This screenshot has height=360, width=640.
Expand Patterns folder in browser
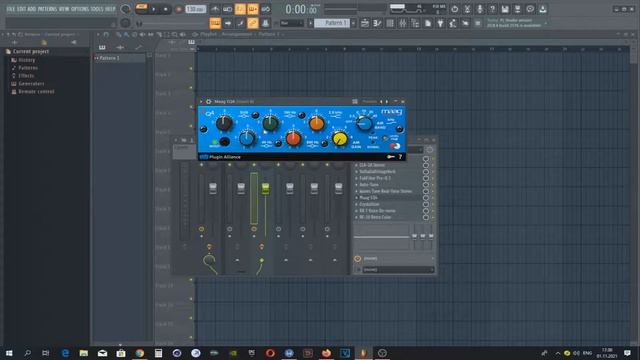(28, 68)
